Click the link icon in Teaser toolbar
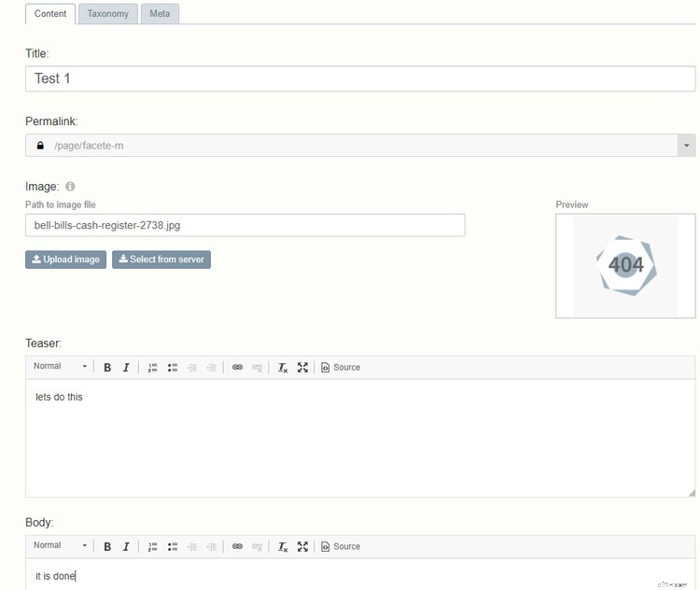This screenshot has height=590, width=700. coord(237,368)
